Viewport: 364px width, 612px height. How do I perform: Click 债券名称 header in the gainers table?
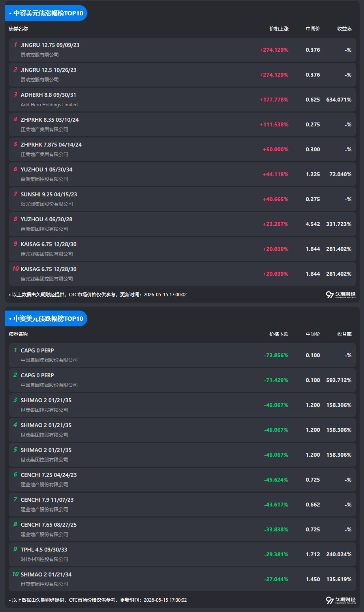pos(19,29)
